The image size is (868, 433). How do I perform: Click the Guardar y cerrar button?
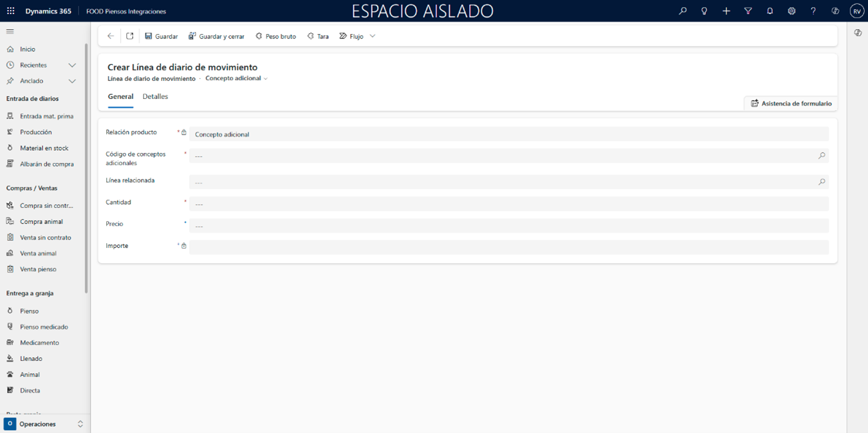216,36
